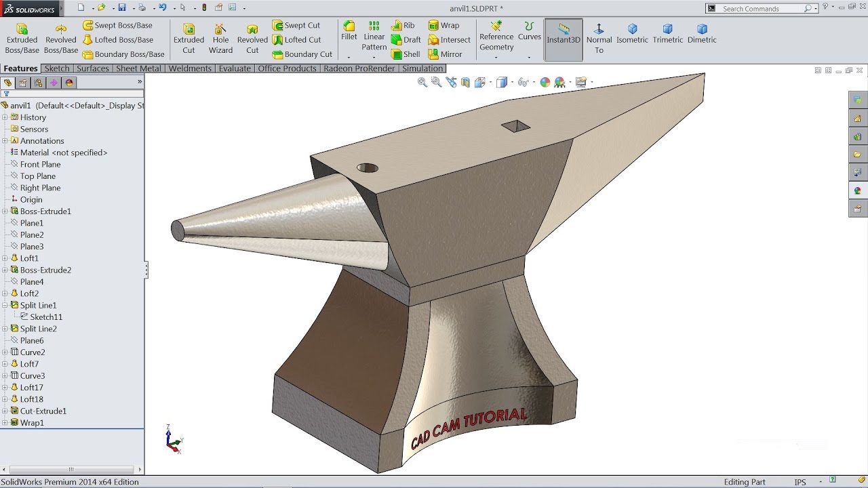Toggle the Instant3D mode button
The height and width of the screenshot is (488, 868).
click(x=564, y=39)
